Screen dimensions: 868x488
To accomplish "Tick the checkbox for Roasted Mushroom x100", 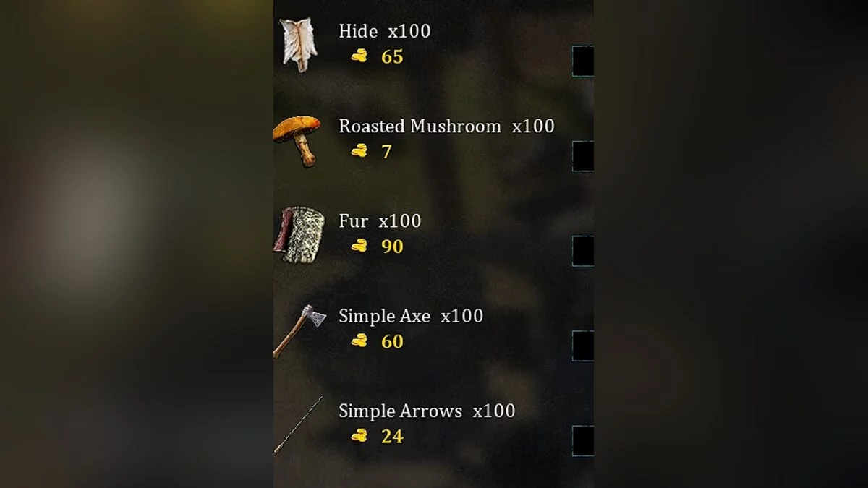I will coord(583,155).
